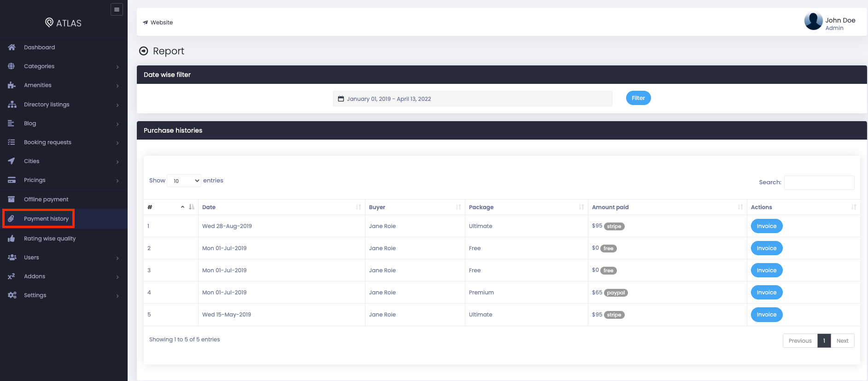Click the Pricings credit card icon
The height and width of the screenshot is (381, 868).
pyautogui.click(x=12, y=180)
